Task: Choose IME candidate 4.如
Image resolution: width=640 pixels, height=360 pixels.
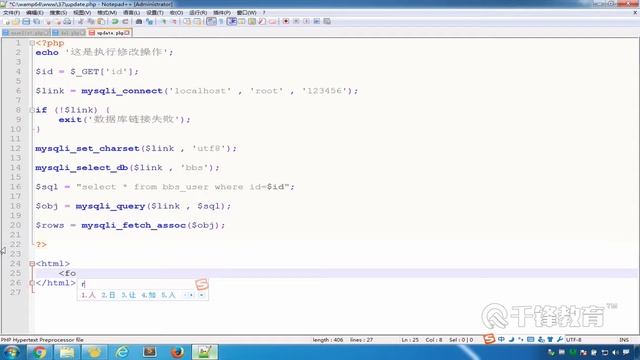Action: 149,295
